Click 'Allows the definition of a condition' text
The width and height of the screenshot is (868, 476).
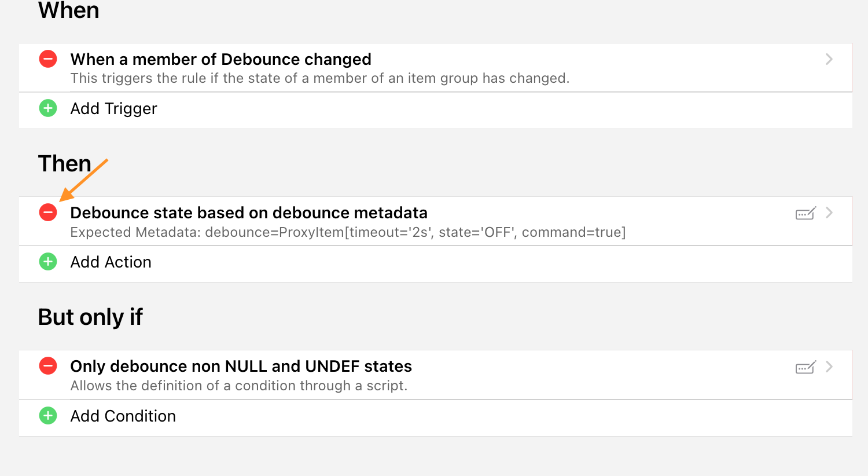[238, 386]
